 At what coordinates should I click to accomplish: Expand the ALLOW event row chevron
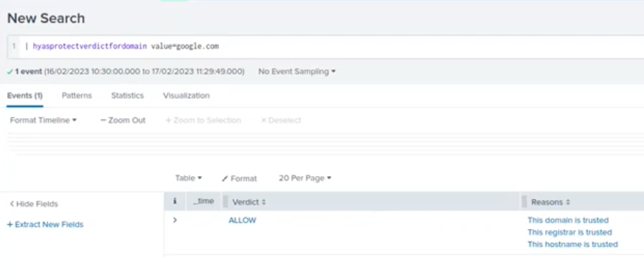(x=175, y=221)
